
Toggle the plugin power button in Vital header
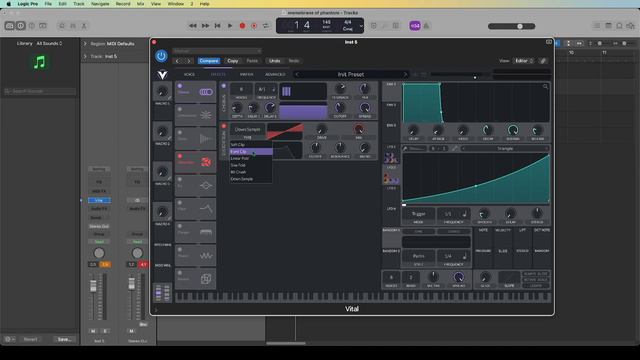coord(161,56)
